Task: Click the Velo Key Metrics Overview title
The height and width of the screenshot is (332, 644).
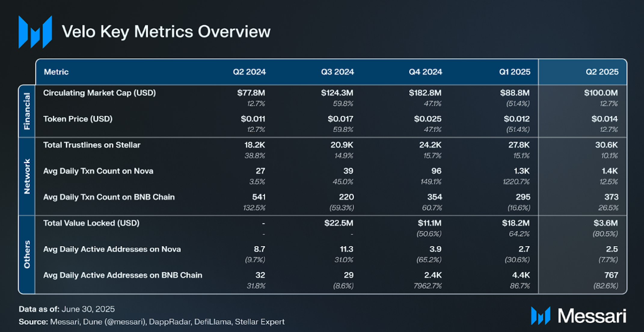Action: [x=166, y=32]
